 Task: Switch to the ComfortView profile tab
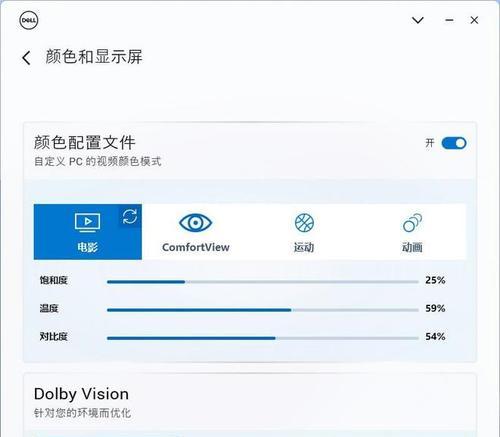coord(196,232)
